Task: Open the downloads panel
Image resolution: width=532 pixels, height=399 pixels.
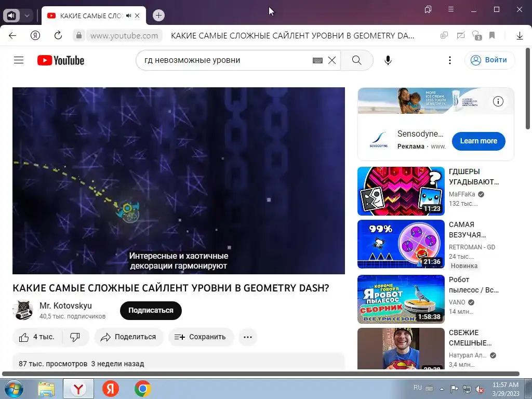Action: coord(520,35)
